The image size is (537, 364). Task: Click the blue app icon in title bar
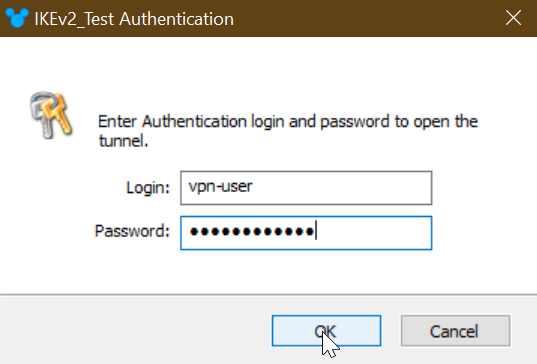point(17,17)
